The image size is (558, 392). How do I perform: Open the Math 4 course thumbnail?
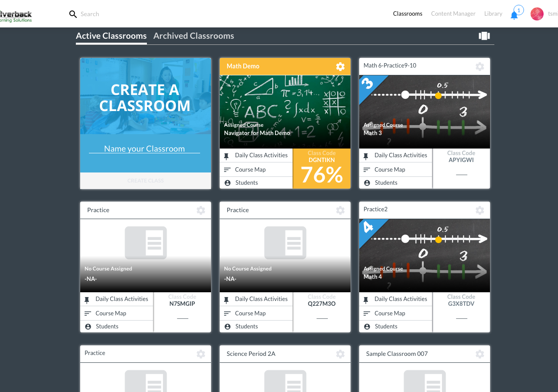[x=424, y=255]
